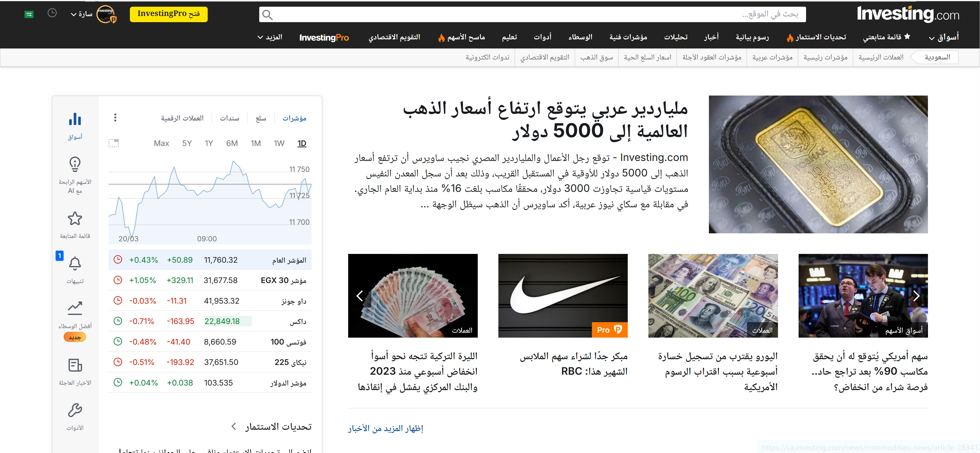980x453 pixels.
Task: Click إظهار المزيد من الأخبار link
Action: pos(386,429)
